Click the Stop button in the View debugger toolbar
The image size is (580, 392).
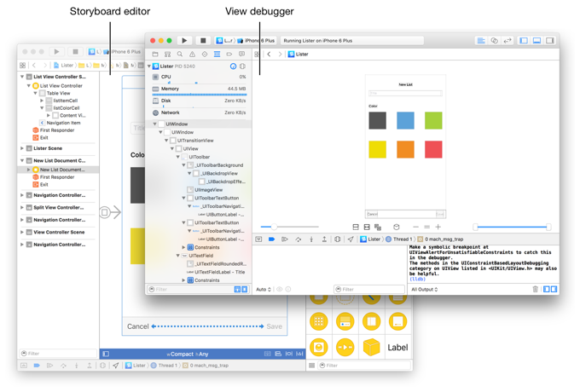pyautogui.click(x=203, y=41)
